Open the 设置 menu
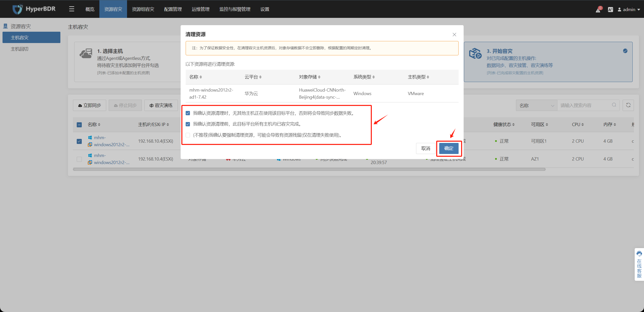The image size is (644, 312). click(x=265, y=9)
